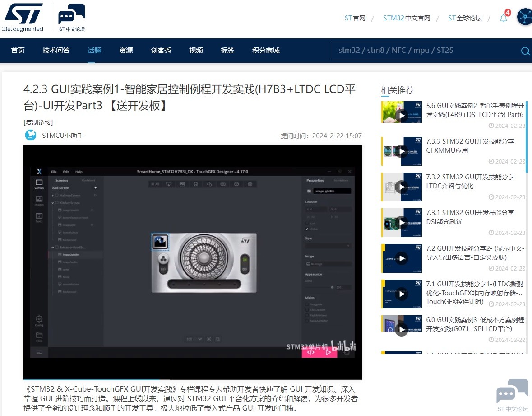The image size is (532, 416).
Task: Open 积分商城 in the navigation bar
Action: (x=266, y=51)
